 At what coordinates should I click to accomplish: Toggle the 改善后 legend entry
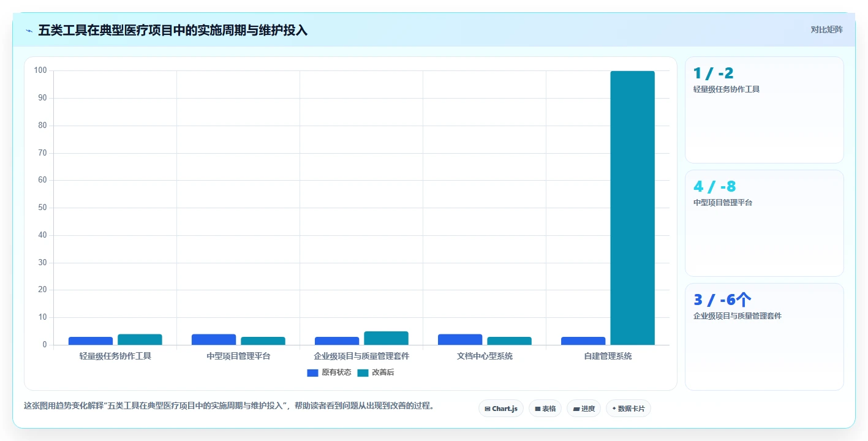coord(376,372)
